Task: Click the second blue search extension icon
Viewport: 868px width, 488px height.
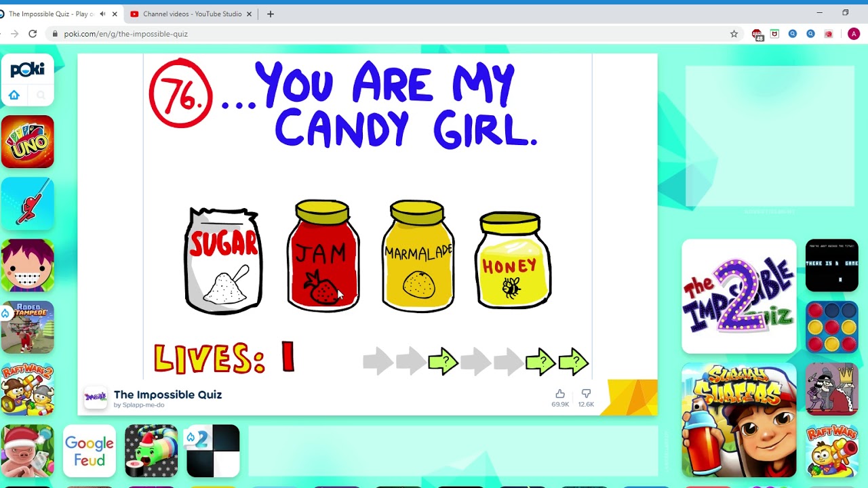Action: click(810, 34)
